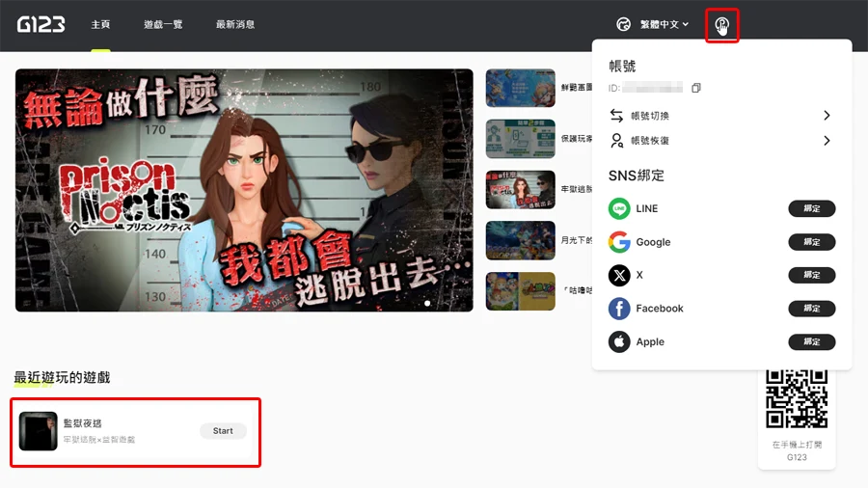
Task: Click the account switch arrows icon
Action: (616, 115)
